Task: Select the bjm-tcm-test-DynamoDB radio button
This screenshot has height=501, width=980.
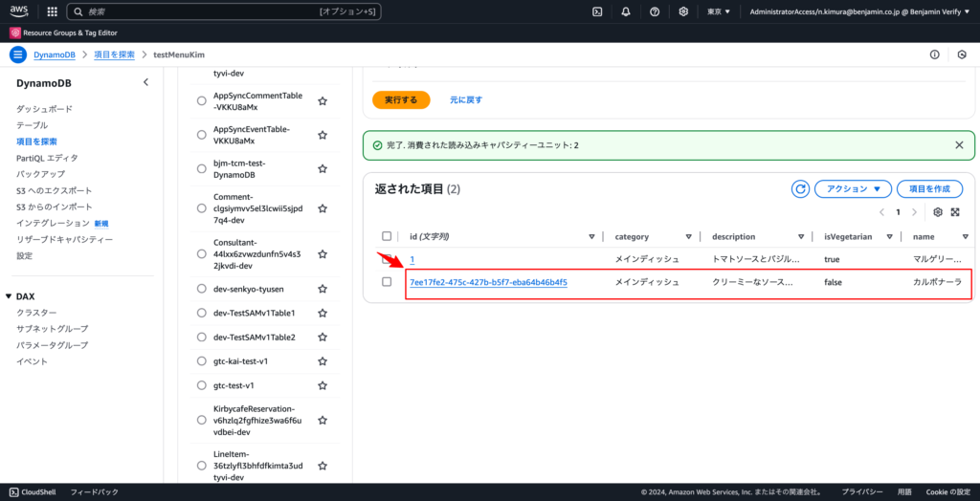Action: [x=201, y=168]
